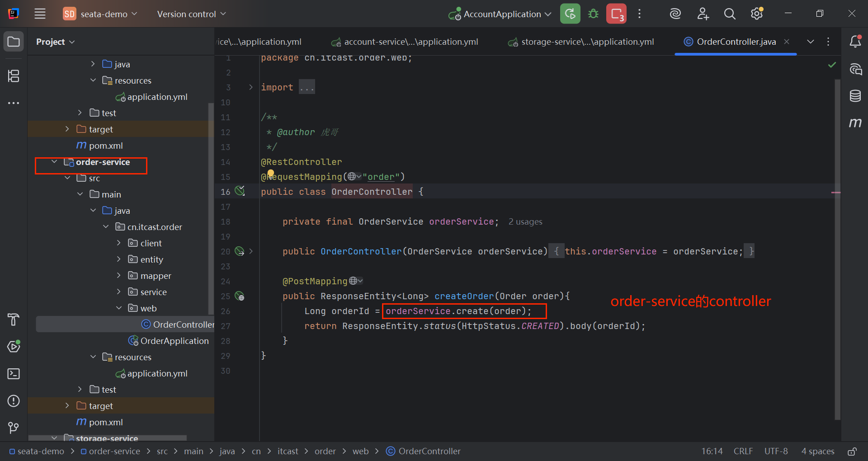Stop the running processes with the red stop icon
Screen dimensions: 868x461
click(x=617, y=14)
